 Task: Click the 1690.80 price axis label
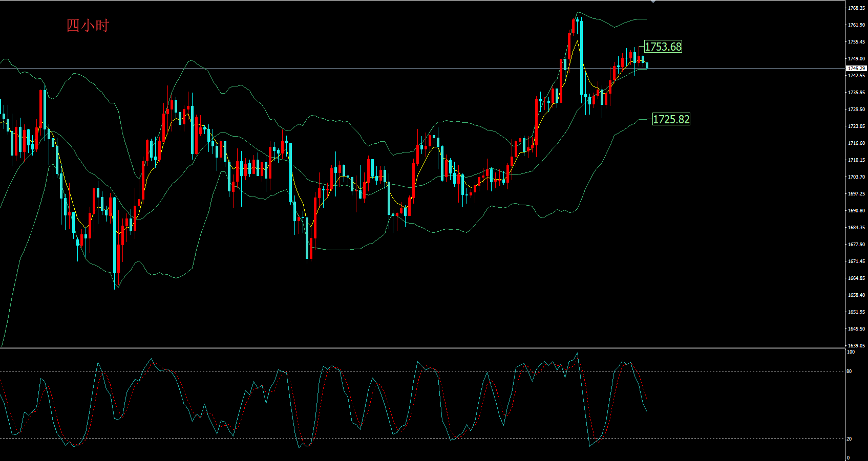coord(856,211)
